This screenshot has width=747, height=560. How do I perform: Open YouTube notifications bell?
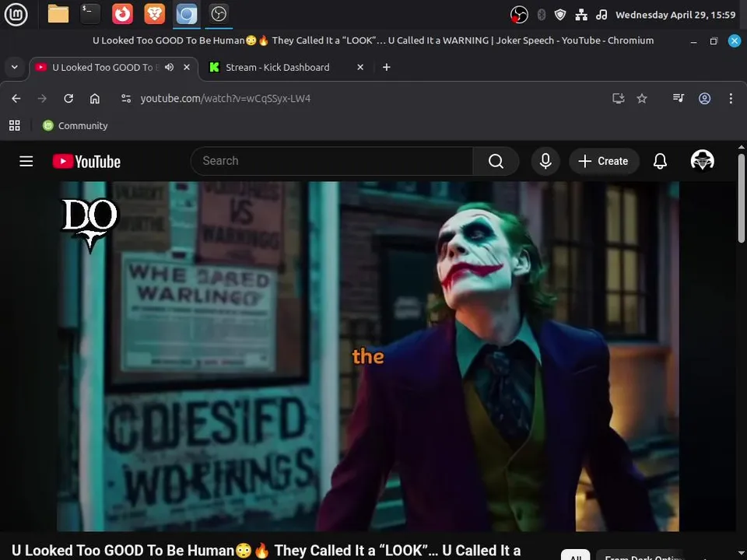coord(660,161)
